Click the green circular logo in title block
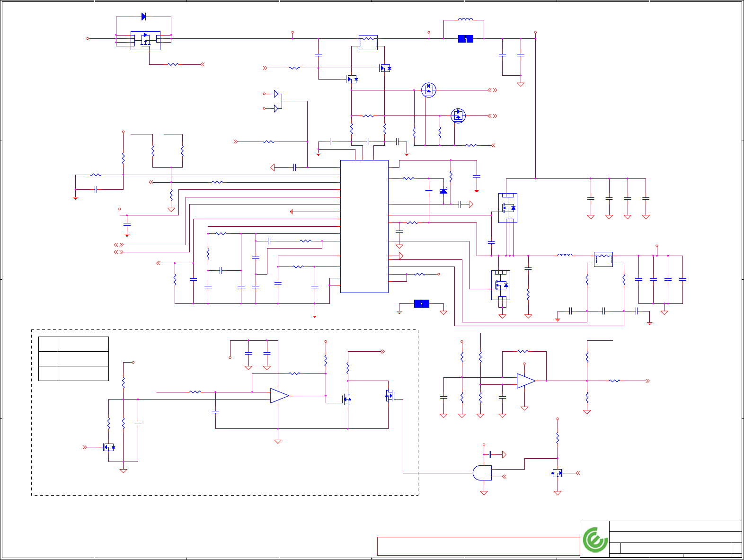744x560 pixels. click(595, 540)
